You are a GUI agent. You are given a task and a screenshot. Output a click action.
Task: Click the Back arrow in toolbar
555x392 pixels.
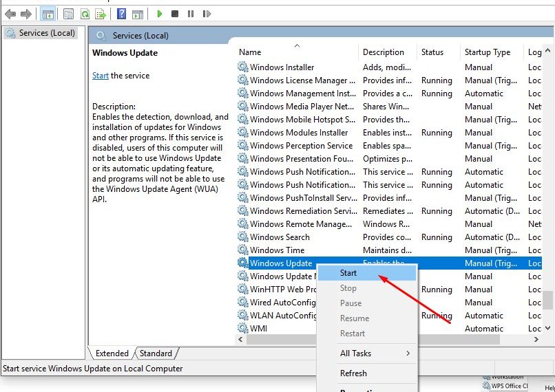tap(10, 14)
